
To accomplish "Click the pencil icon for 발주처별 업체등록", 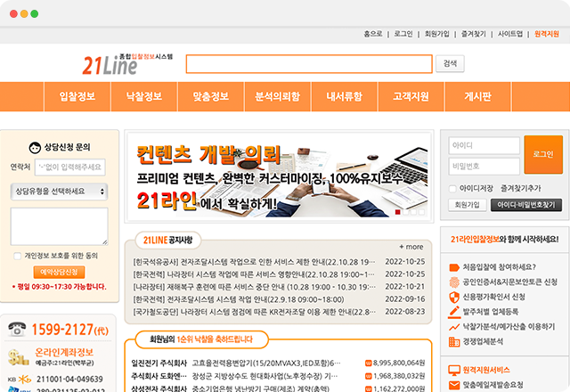I will tap(454, 312).
